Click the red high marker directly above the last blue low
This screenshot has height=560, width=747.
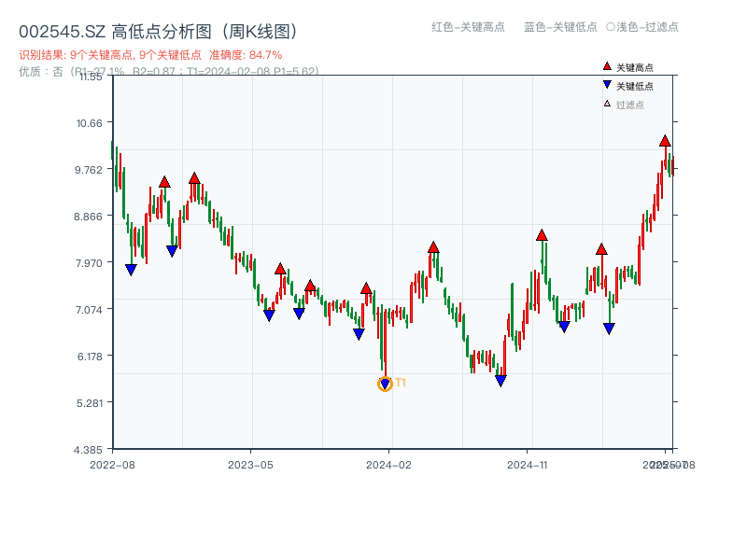click(x=601, y=249)
